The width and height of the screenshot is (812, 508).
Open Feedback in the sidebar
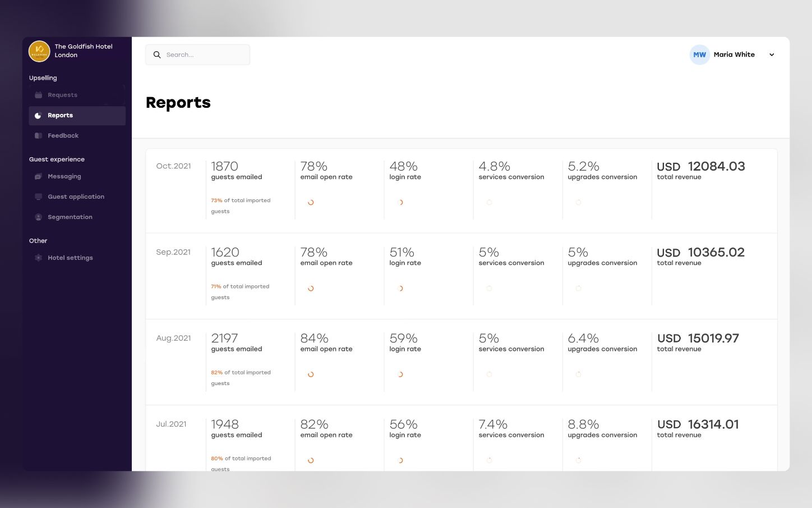pos(77,136)
